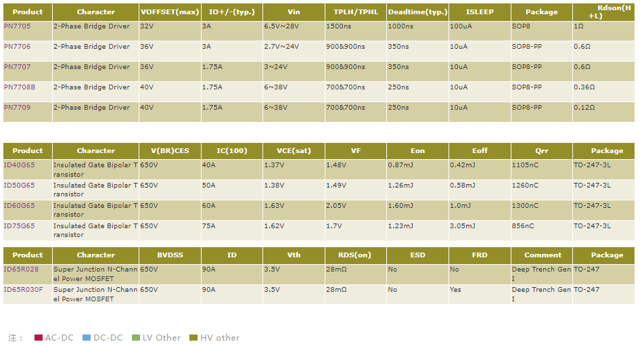
Task: Click the RDS(on) column header
Action: point(354,255)
